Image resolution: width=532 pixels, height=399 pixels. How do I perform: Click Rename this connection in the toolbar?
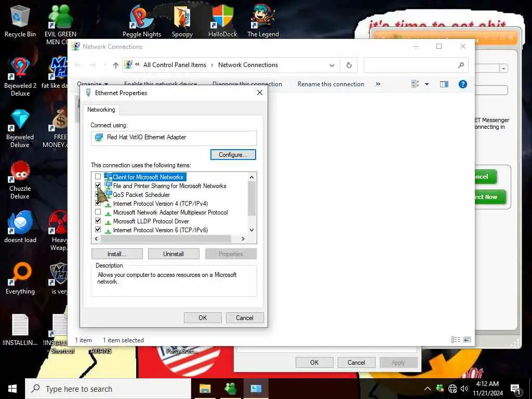[331, 84]
